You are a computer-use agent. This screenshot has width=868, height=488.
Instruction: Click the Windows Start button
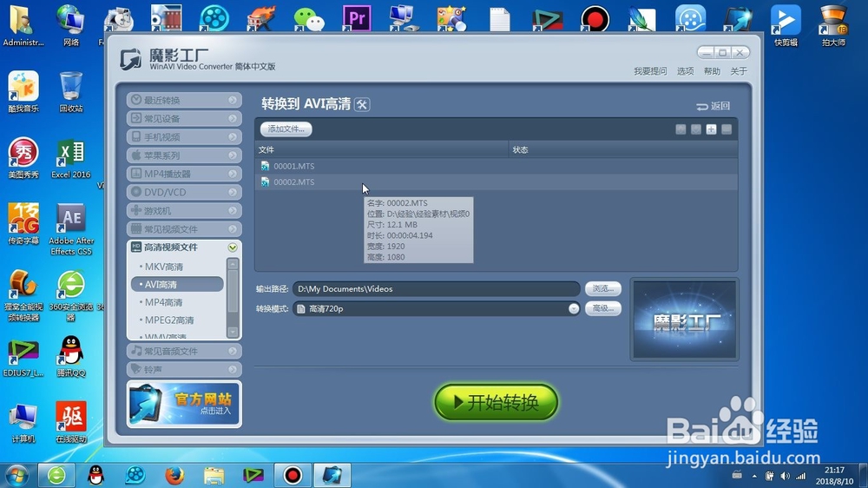point(16,475)
